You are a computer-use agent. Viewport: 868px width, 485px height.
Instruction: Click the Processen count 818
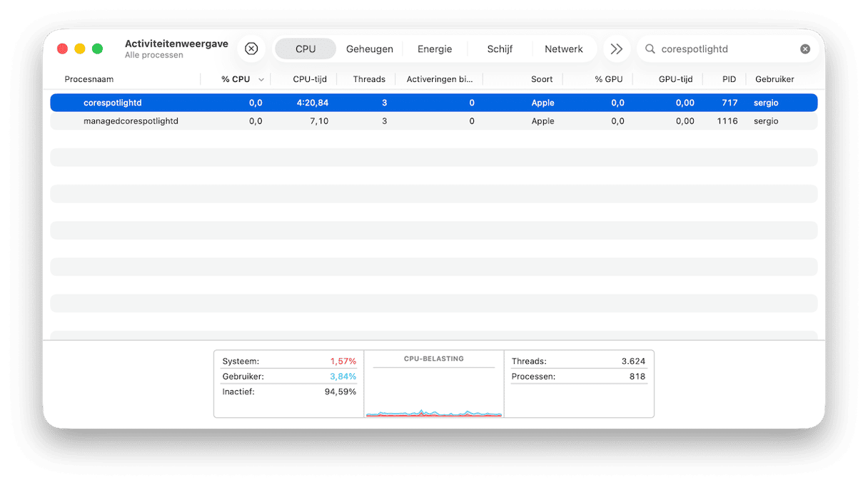tap(637, 377)
